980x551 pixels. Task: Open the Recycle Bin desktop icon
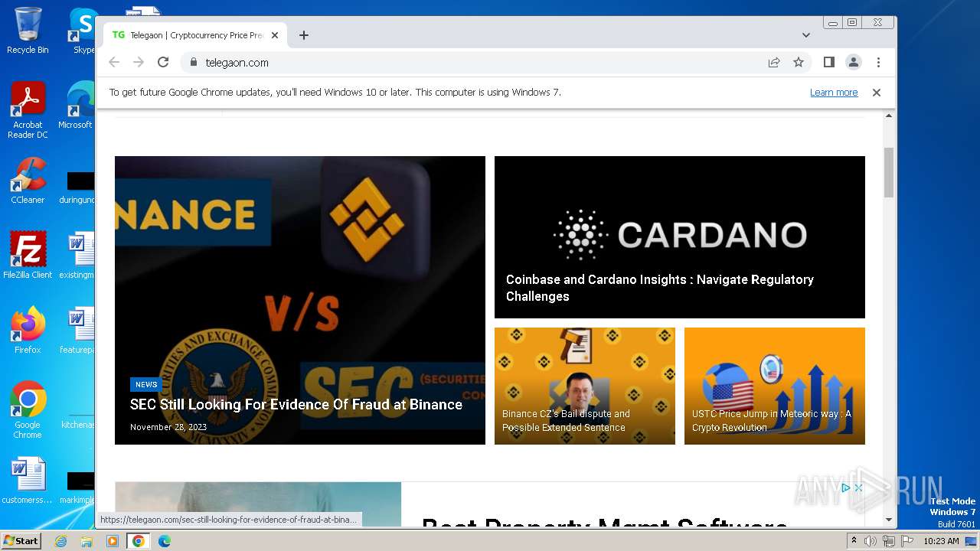pyautogui.click(x=28, y=31)
